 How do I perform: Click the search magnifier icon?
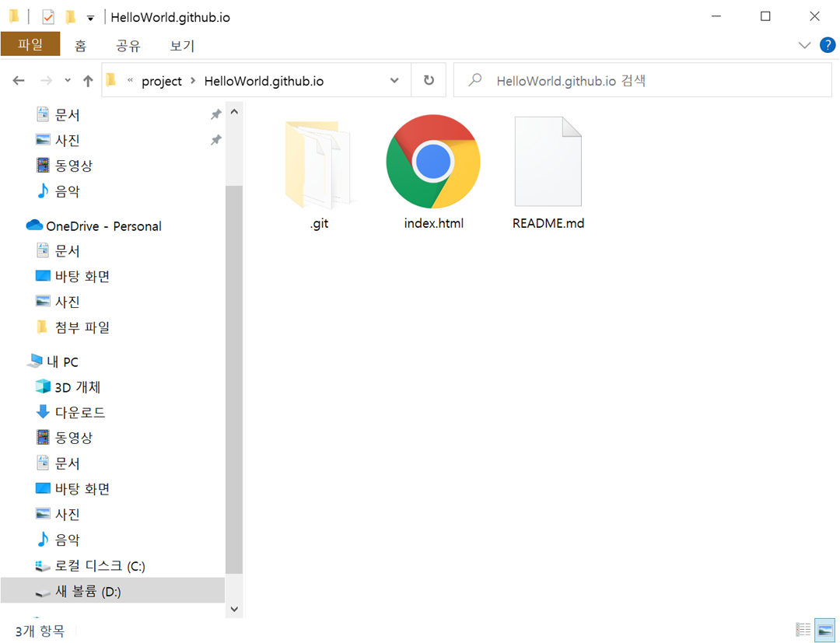coord(474,80)
